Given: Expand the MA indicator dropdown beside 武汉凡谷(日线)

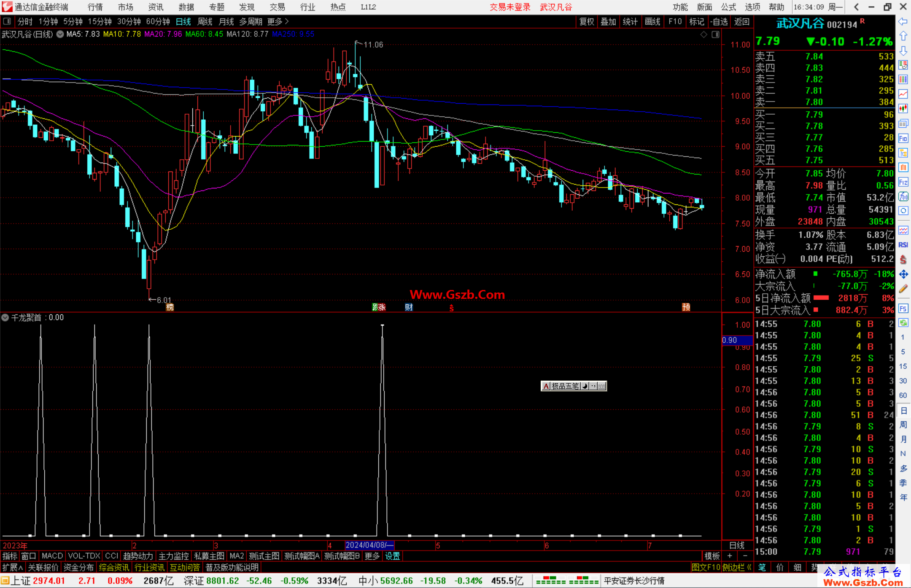Looking at the screenshot, I should click(60, 34).
